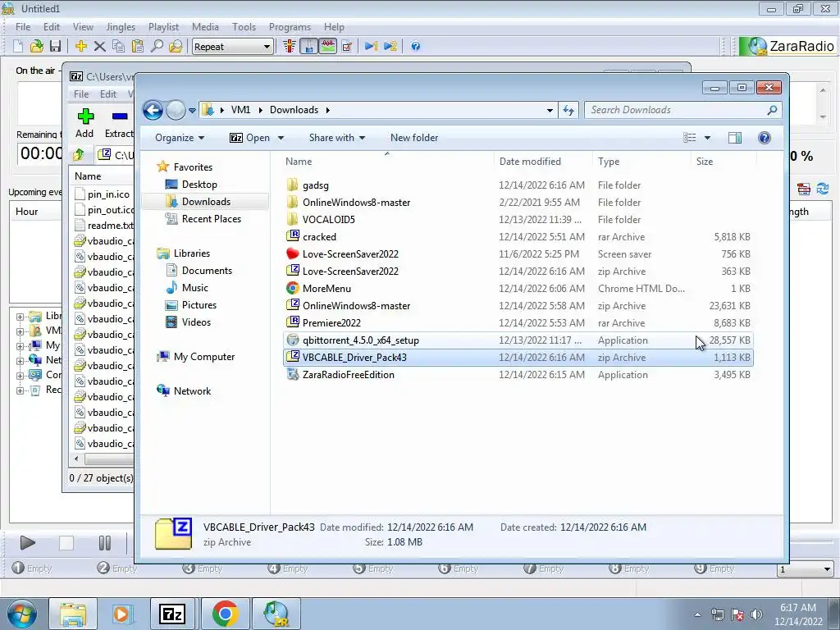This screenshot has height=630, width=840.
Task: Toggle the fader icon in ZaraRadio toolbar
Action: point(308,47)
